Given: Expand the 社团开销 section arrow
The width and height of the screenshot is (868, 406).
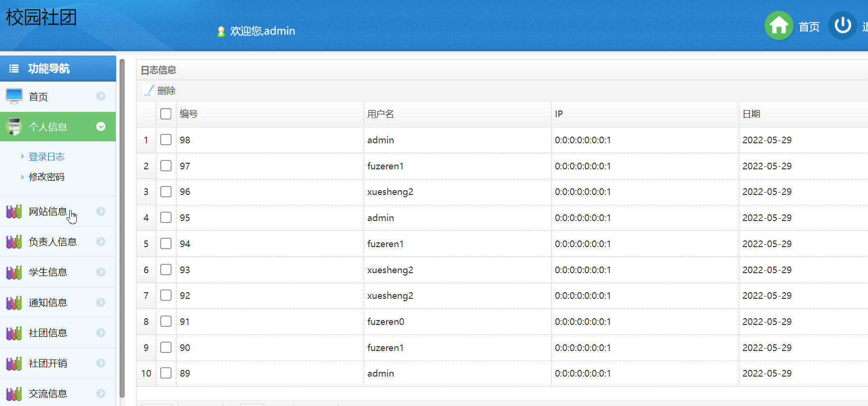Looking at the screenshot, I should pos(101,363).
